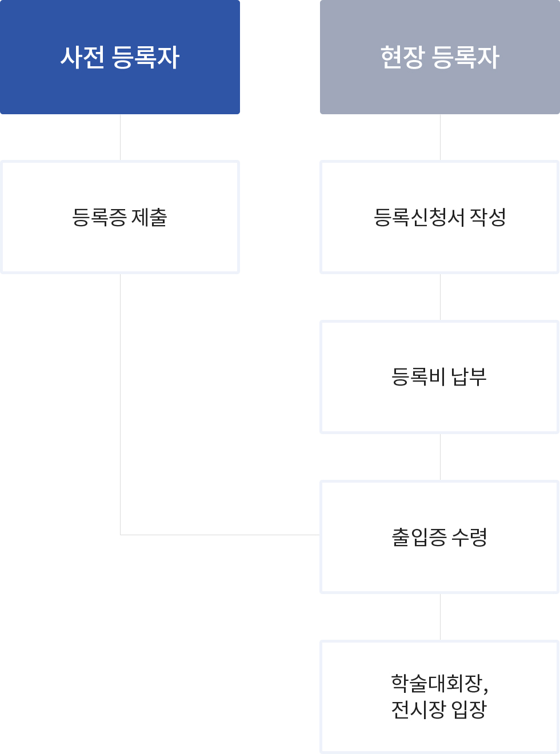Choose the 출입증 수령 step box
The width and height of the screenshot is (560, 754).
click(x=440, y=537)
